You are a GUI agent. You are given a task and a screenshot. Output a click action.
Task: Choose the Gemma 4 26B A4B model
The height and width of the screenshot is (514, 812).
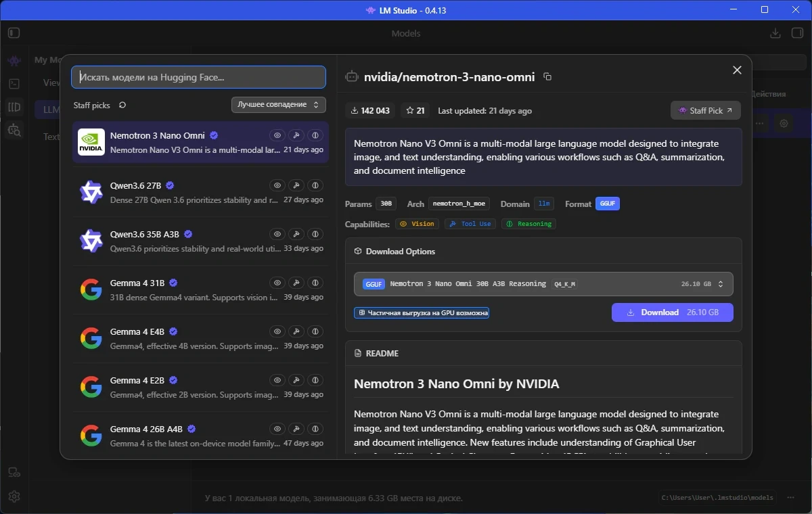[x=200, y=436]
